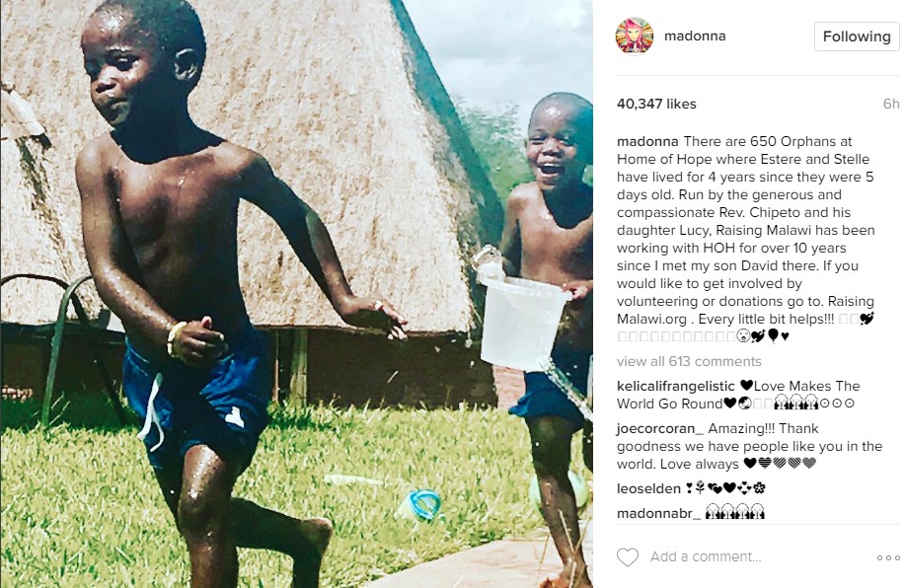
Task: Open kelicalifrangelistic commenter profile
Action: (675, 386)
